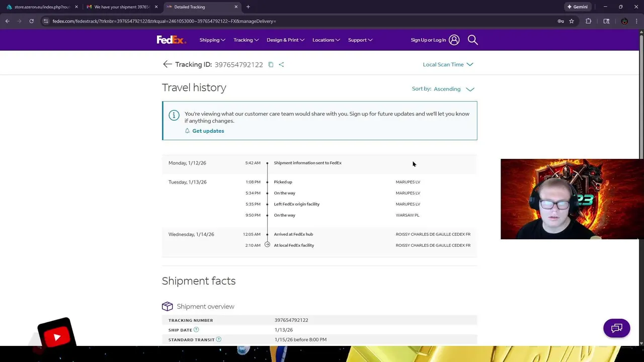Open the FedEx search magnifier icon

[x=472, y=40]
